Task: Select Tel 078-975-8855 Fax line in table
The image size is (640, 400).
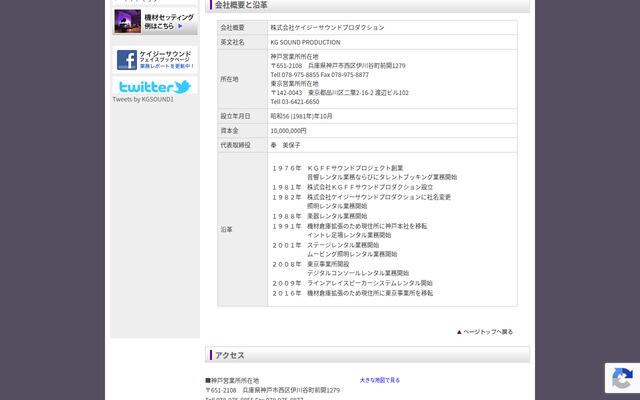Action: click(x=320, y=75)
